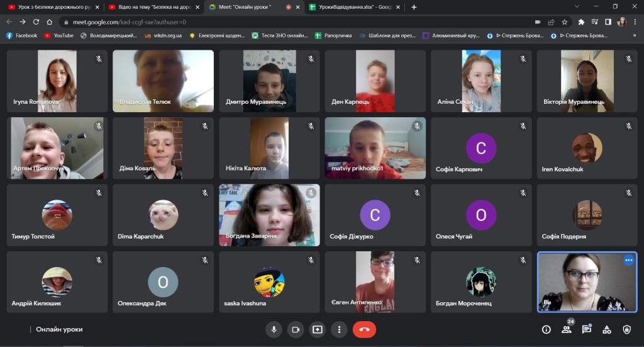Open the Activities panel icon
Viewport: 644px width, 347px height.
point(607,329)
